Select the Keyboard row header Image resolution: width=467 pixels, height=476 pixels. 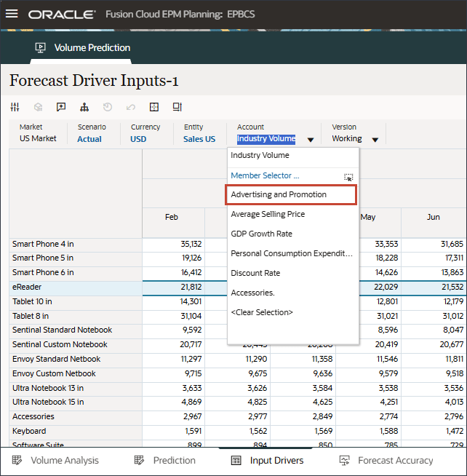[x=76, y=431]
